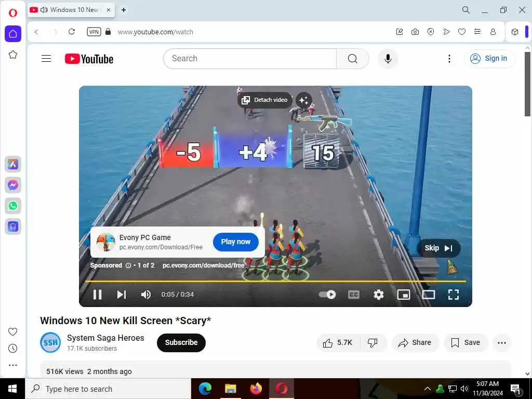Pause the video playback

click(x=97, y=295)
